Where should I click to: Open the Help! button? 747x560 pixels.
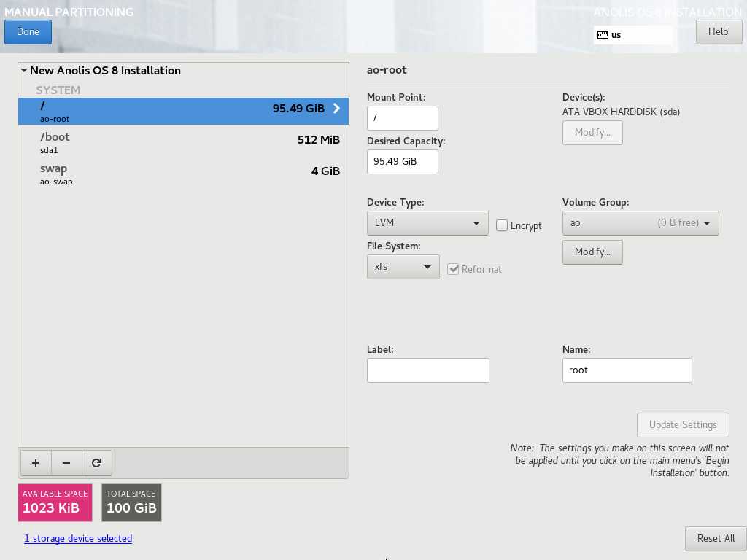click(719, 32)
